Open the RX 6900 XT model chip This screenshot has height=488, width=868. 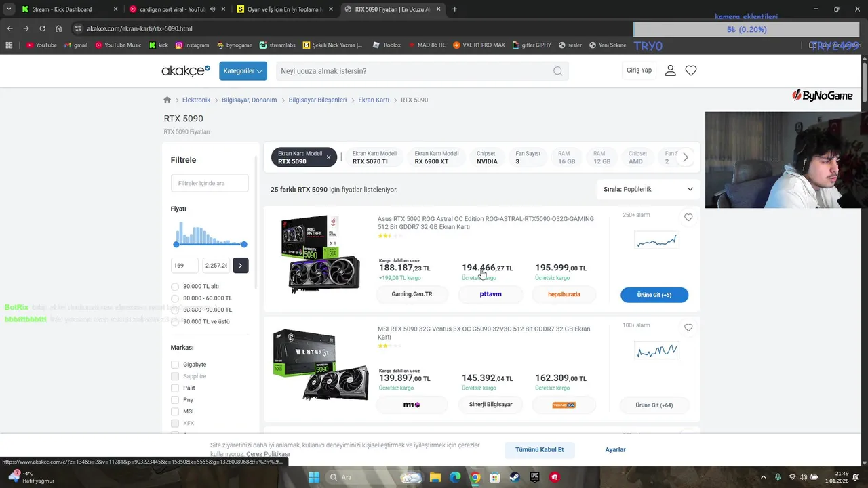(437, 157)
